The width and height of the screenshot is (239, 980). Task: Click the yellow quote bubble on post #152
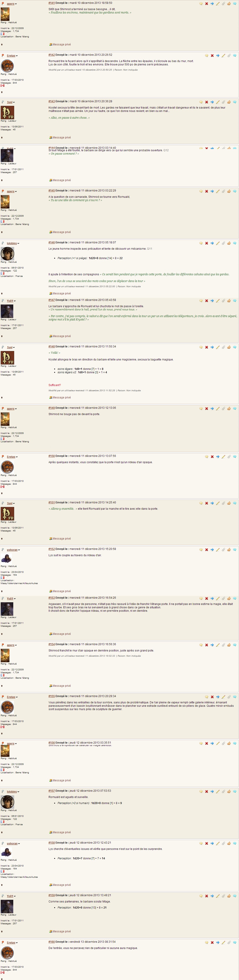[201, 549]
